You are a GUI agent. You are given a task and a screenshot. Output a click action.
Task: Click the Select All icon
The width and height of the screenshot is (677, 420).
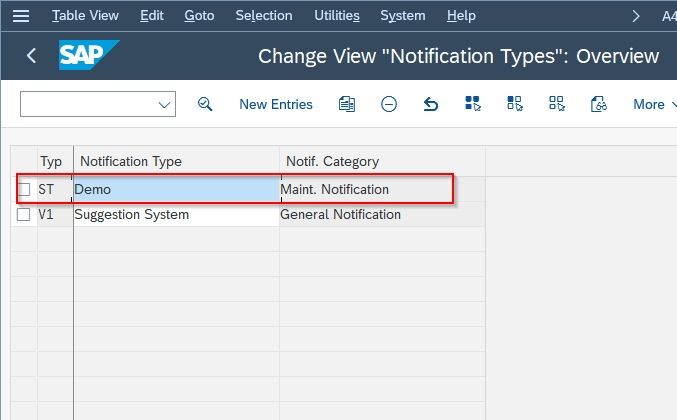pos(473,104)
